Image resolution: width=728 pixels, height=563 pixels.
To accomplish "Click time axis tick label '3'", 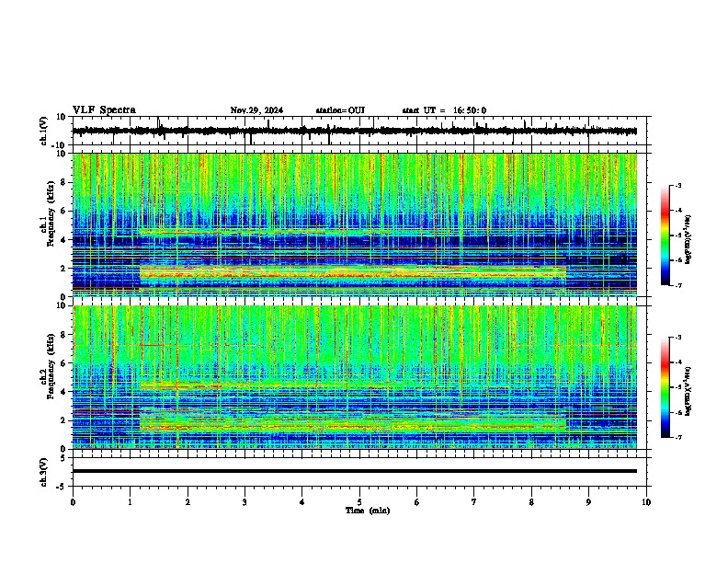I will 245,502.
